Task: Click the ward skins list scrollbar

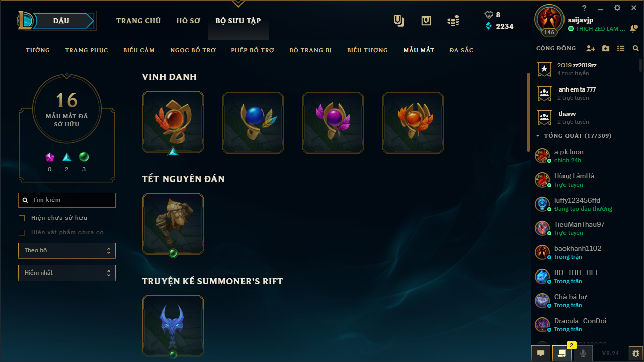Action: pyautogui.click(x=528, y=112)
